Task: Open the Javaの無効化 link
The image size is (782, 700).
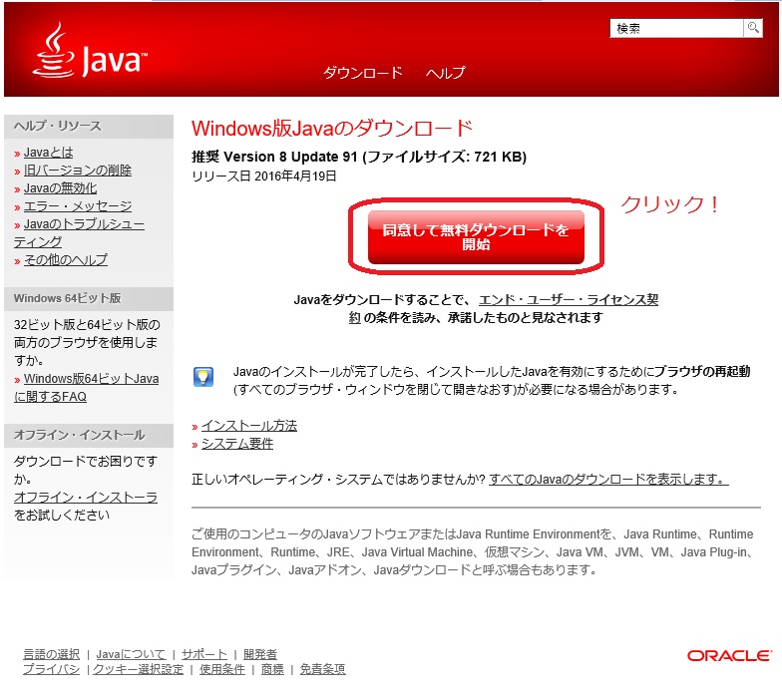Action: pyautogui.click(x=60, y=187)
